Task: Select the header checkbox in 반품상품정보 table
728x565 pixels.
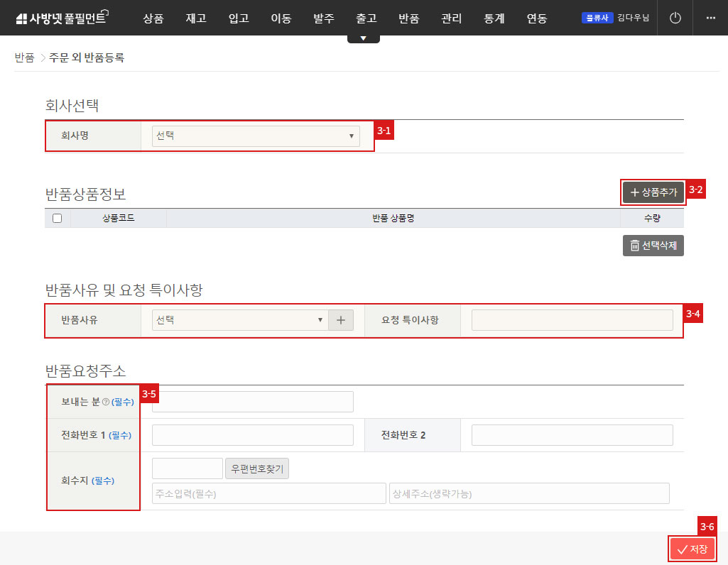Action: (x=58, y=218)
